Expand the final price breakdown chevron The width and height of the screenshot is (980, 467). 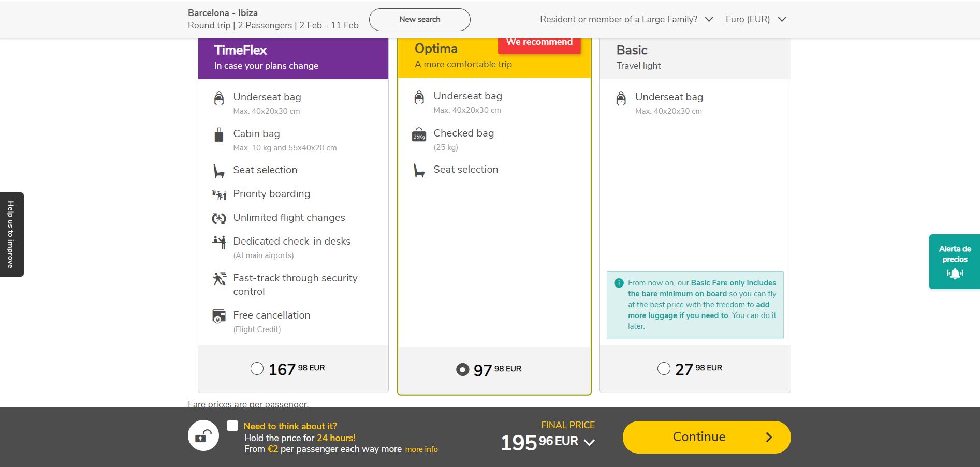(x=589, y=443)
